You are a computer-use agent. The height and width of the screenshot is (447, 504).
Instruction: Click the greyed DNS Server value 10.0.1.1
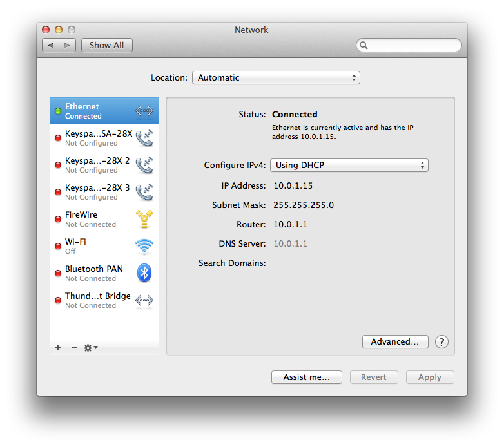tap(290, 243)
